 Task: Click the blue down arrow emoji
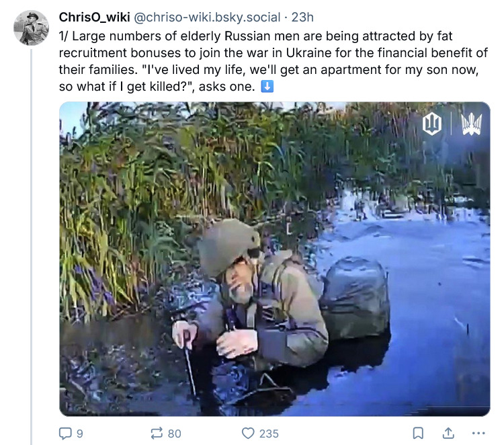[x=267, y=87]
